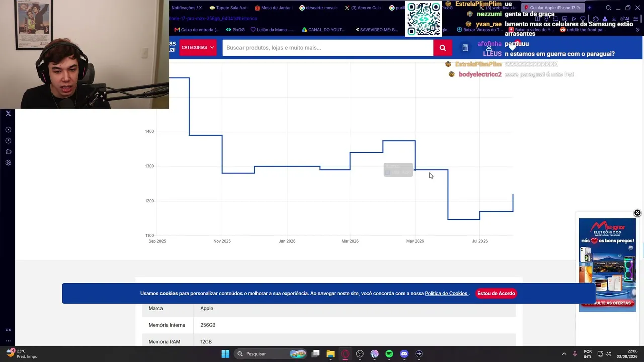Click the 1200 price axis label
Viewport: 644px width, 362px height.
pyautogui.click(x=149, y=201)
